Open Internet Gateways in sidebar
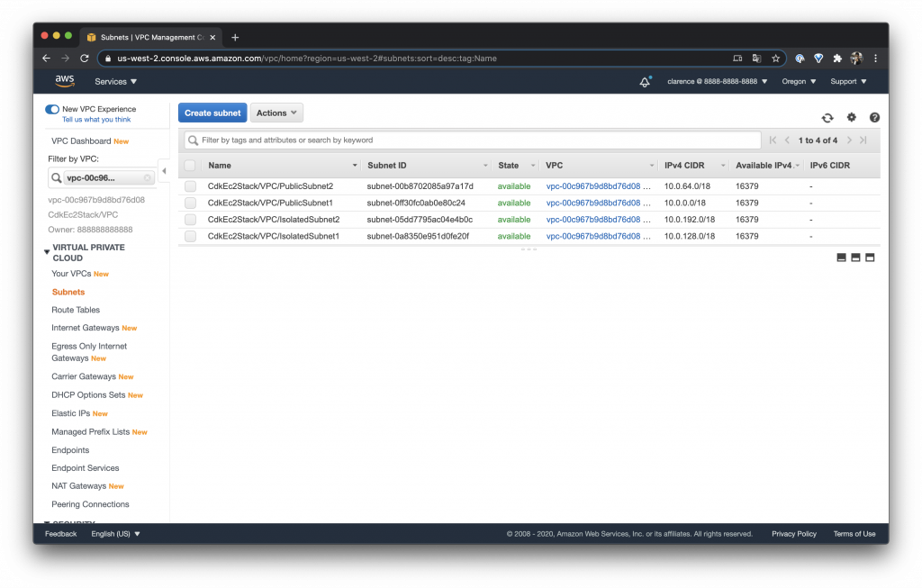This screenshot has height=588, width=922. 86,328
